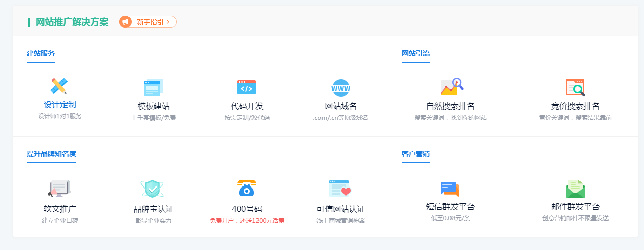The width and height of the screenshot is (644, 250).
Task: Click the 品牌宝认证 shield checkmark icon
Action: [x=153, y=189]
